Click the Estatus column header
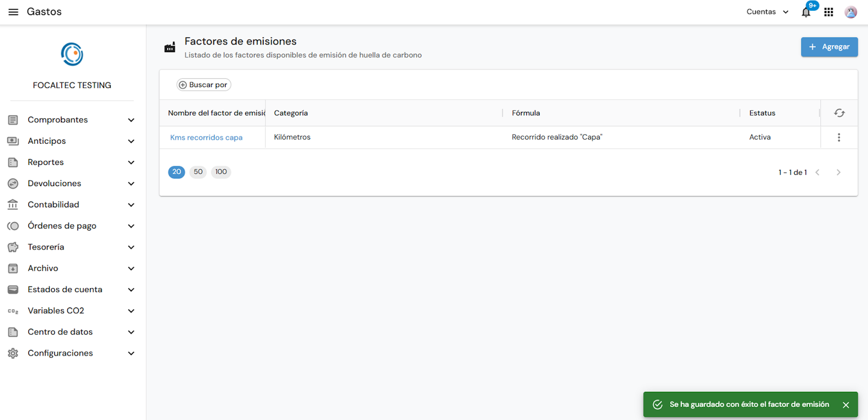Image resolution: width=868 pixels, height=420 pixels. [762, 113]
